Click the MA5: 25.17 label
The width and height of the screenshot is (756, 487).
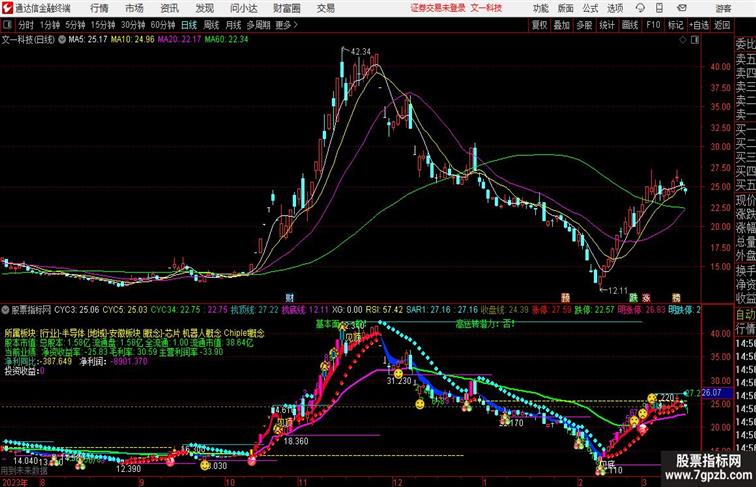(x=88, y=40)
